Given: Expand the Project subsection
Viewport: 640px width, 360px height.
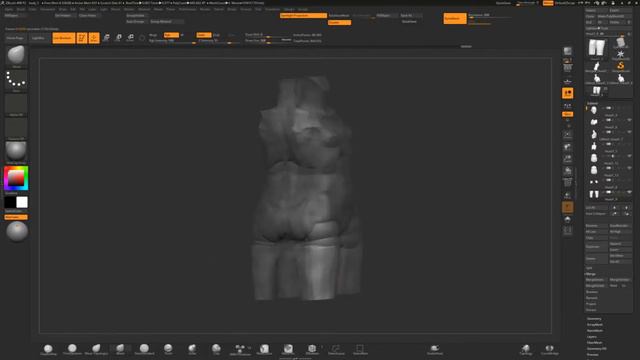Looking at the screenshot, I should [591, 304].
